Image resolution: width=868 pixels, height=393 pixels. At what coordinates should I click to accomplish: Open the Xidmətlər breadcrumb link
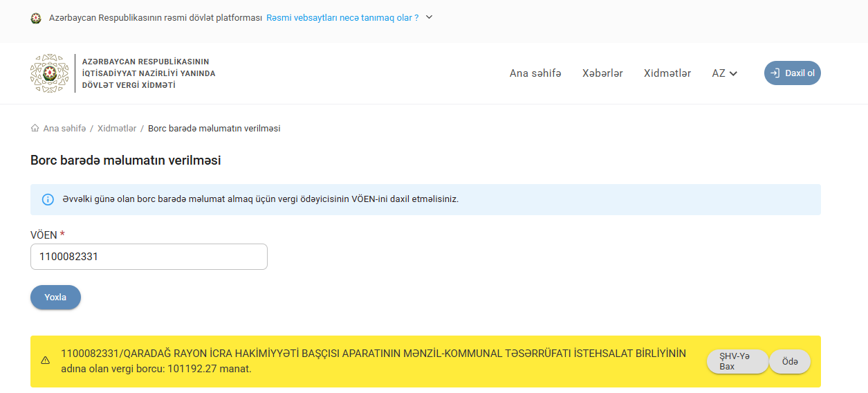pyautogui.click(x=117, y=129)
